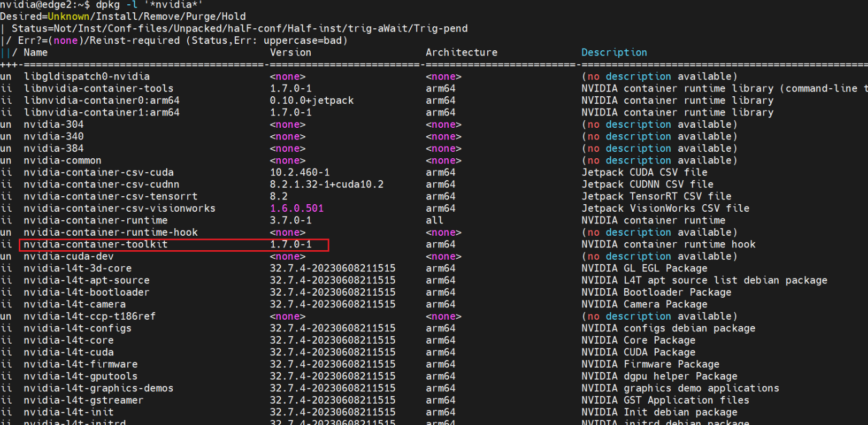Click package name nvidia-common
The width and height of the screenshot is (868, 425).
point(63,160)
